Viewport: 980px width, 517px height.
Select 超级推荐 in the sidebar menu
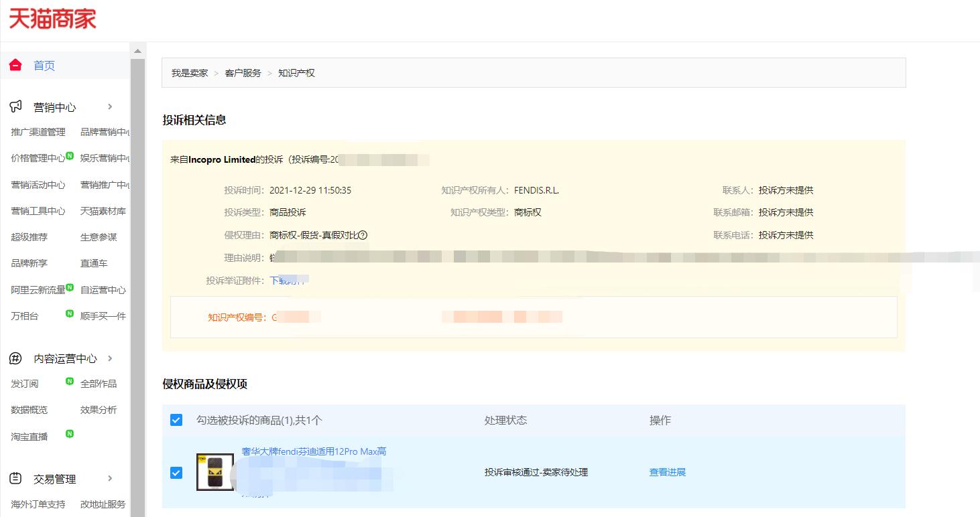(29, 236)
